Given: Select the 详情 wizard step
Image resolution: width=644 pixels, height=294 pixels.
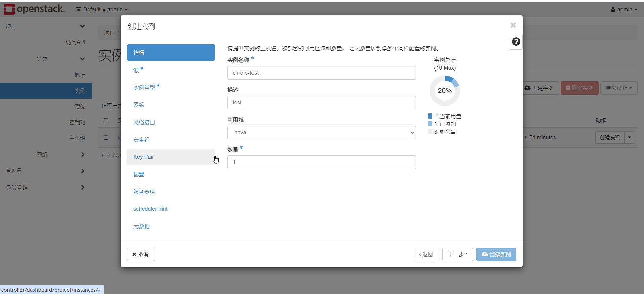Looking at the screenshot, I should (171, 53).
